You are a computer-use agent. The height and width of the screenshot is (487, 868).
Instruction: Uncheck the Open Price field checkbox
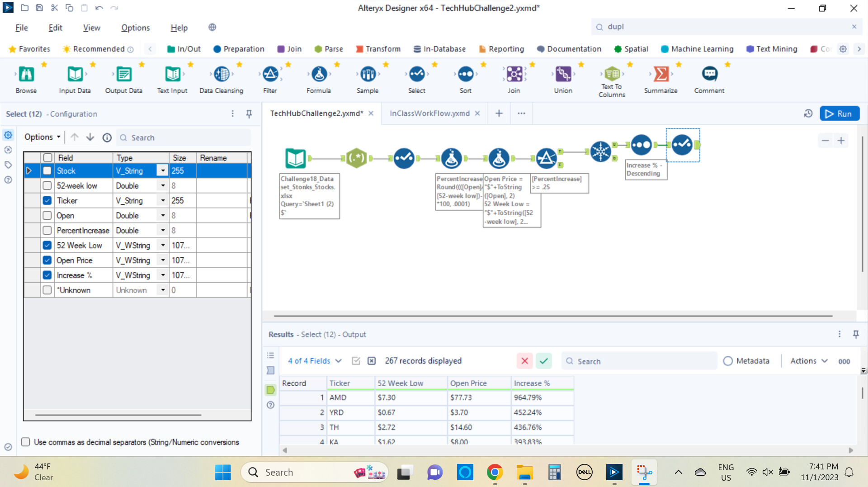coord(47,260)
